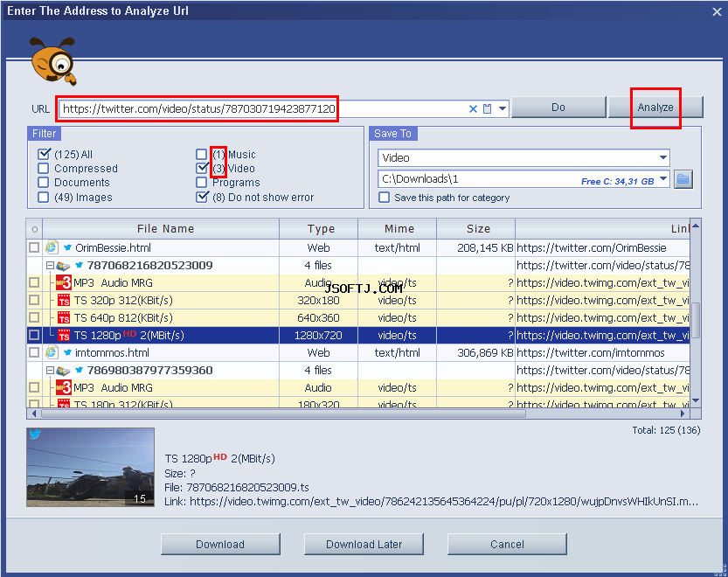Collapse the 786980387977359360 group

[x=50, y=371]
